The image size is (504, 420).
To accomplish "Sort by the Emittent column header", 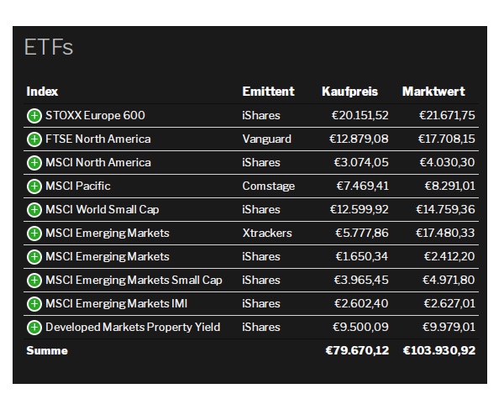I will (268, 92).
